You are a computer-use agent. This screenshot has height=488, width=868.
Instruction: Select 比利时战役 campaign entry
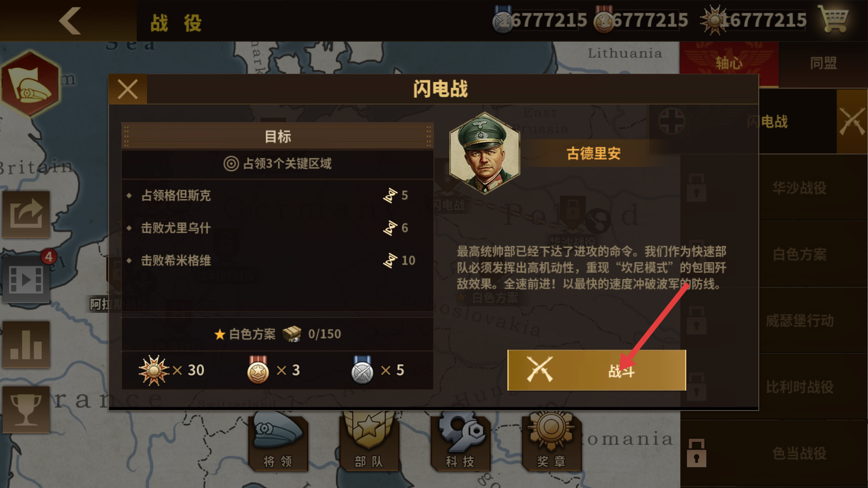coord(800,387)
